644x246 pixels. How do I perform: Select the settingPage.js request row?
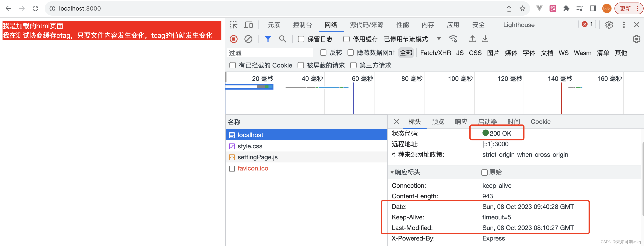click(306, 157)
